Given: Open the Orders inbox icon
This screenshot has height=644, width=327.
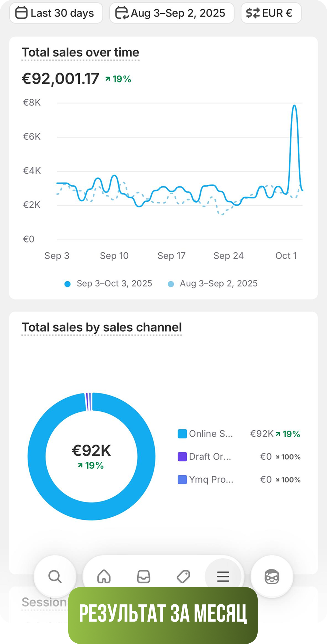Looking at the screenshot, I should click(x=143, y=576).
